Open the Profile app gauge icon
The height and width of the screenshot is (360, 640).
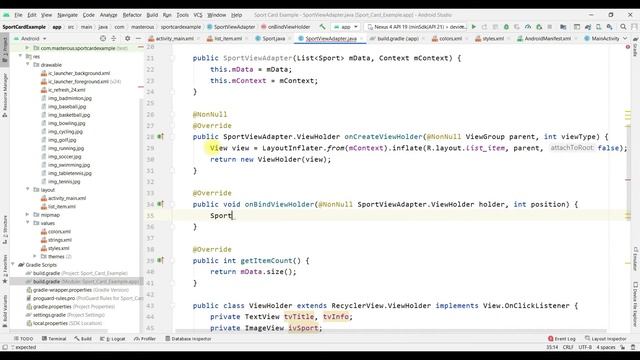point(528,27)
